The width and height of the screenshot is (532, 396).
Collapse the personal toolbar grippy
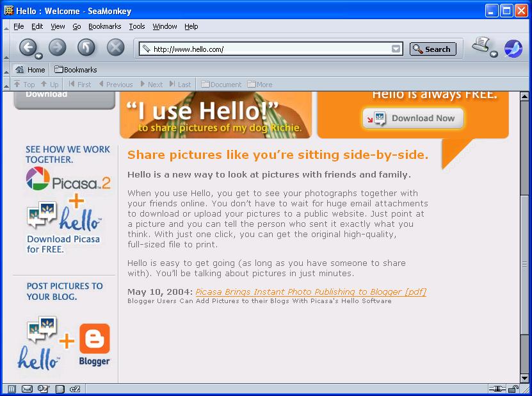click(x=6, y=70)
